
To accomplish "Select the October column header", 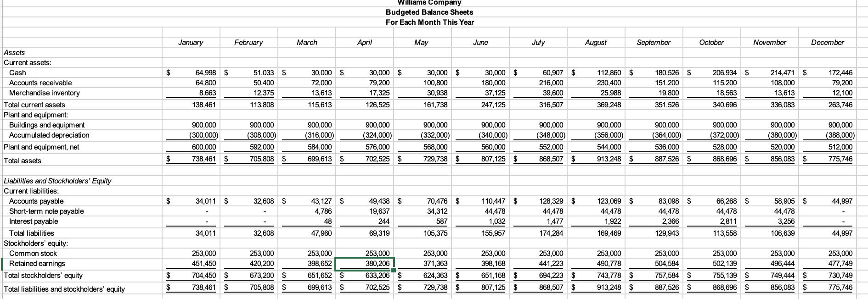I will tap(711, 42).
